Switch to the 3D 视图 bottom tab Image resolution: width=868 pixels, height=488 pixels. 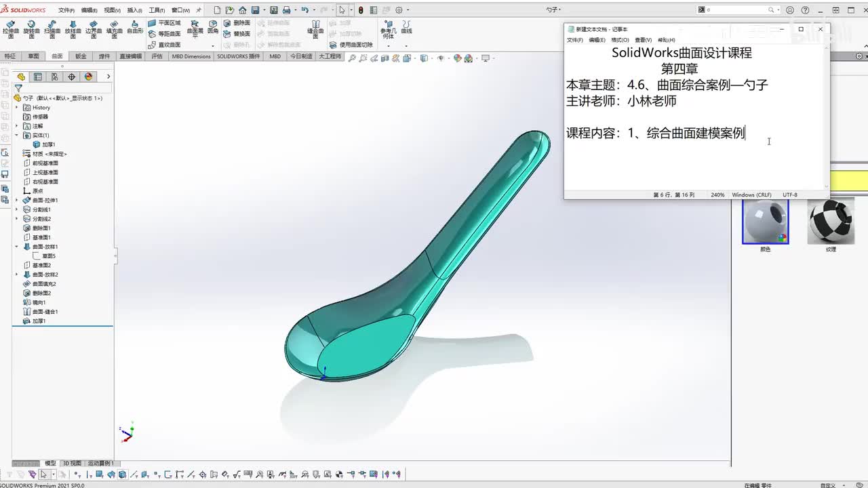tap(72, 464)
